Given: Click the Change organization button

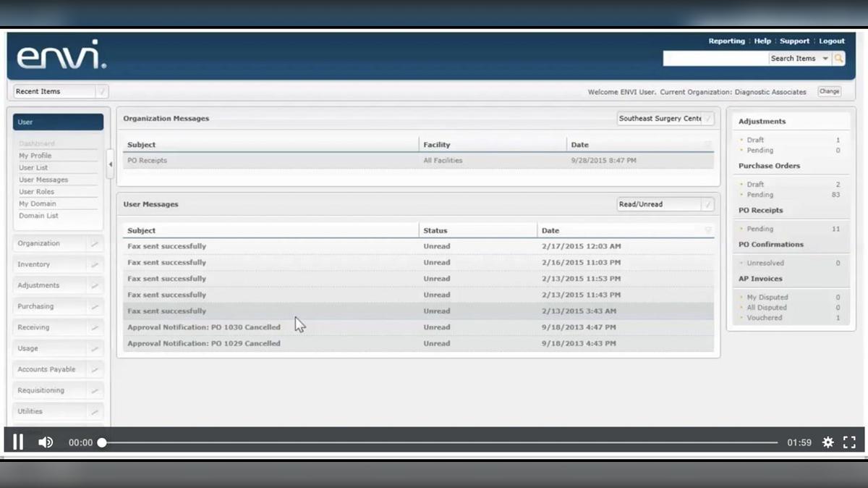Looking at the screenshot, I should click(x=829, y=91).
